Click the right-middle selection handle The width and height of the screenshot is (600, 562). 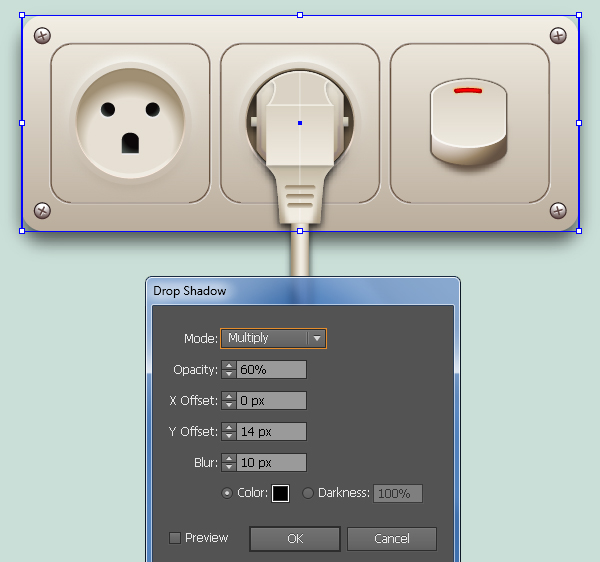[579, 123]
